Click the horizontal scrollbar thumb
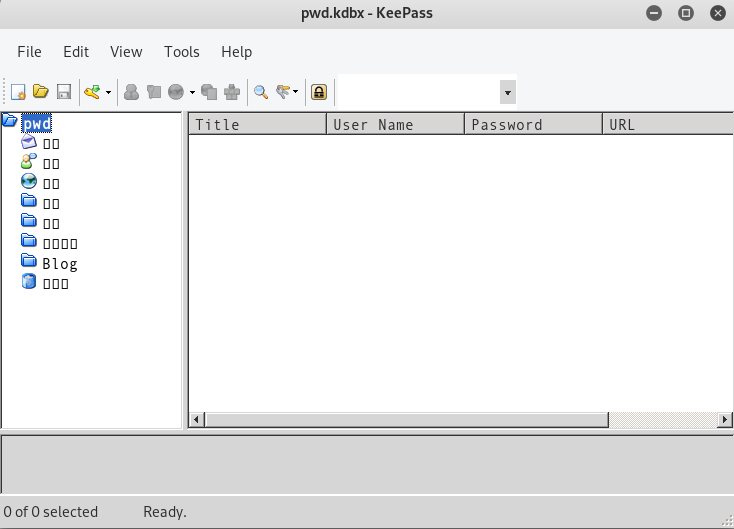734x529 pixels. (407, 420)
